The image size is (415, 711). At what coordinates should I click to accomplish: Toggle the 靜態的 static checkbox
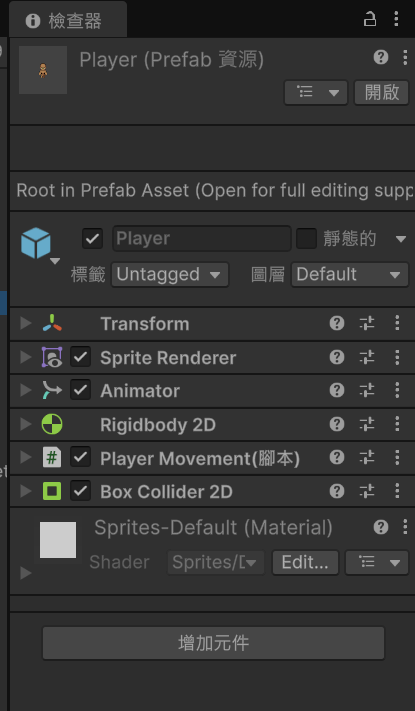click(x=306, y=239)
